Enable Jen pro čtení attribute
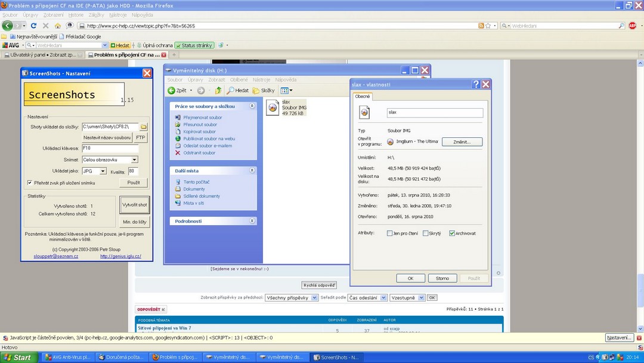Screen dimensions: 644x363 [x=389, y=233]
